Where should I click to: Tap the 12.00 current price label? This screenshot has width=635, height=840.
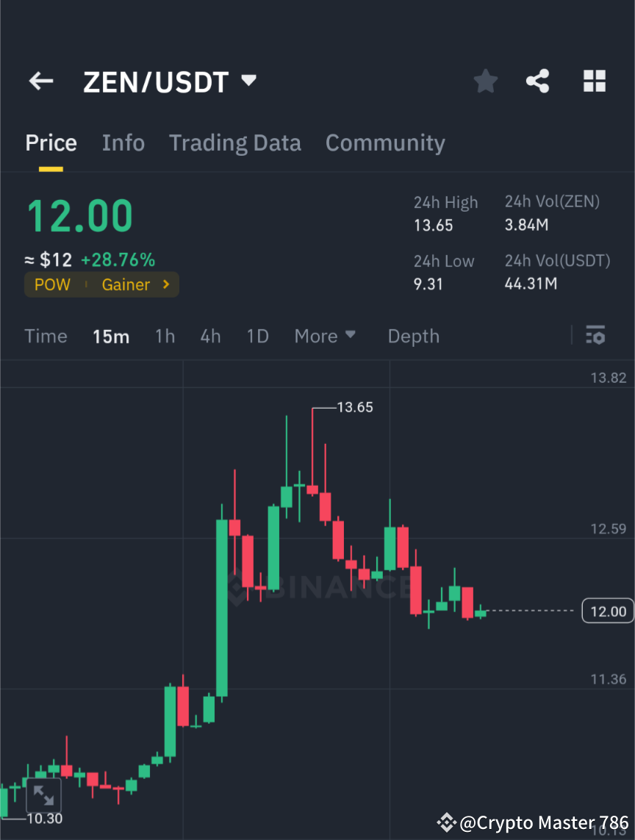(607, 611)
